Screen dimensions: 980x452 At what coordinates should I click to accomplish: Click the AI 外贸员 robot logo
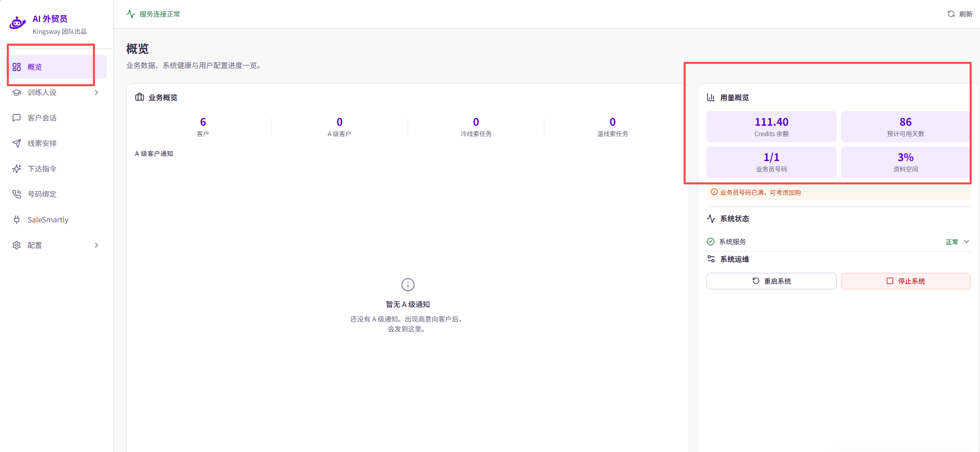[x=18, y=23]
